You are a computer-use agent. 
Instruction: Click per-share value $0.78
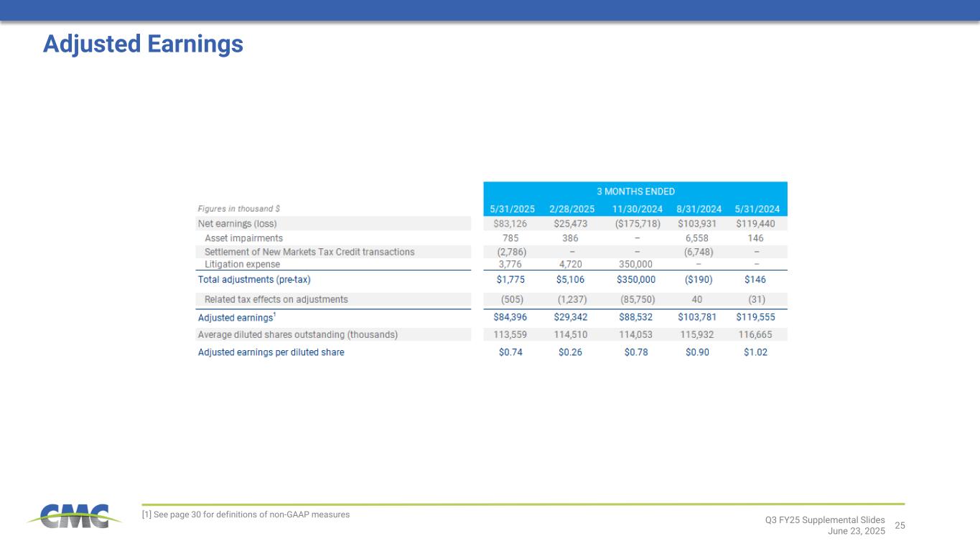pos(636,352)
